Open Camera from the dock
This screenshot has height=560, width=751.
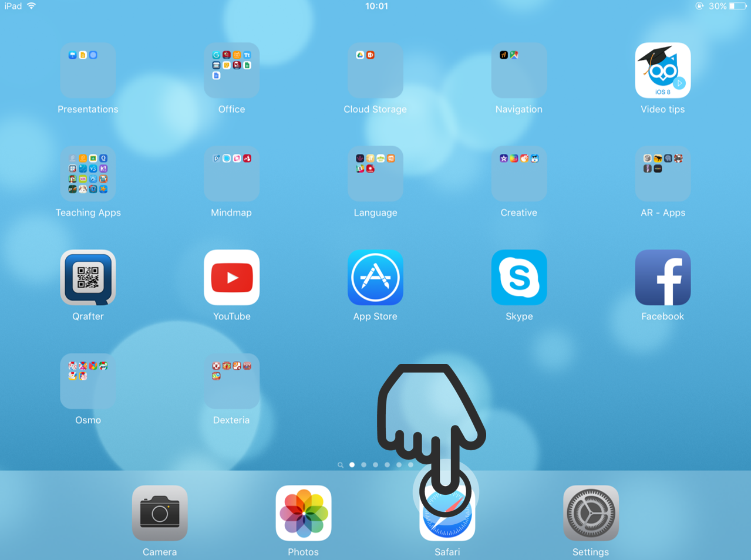(x=160, y=513)
